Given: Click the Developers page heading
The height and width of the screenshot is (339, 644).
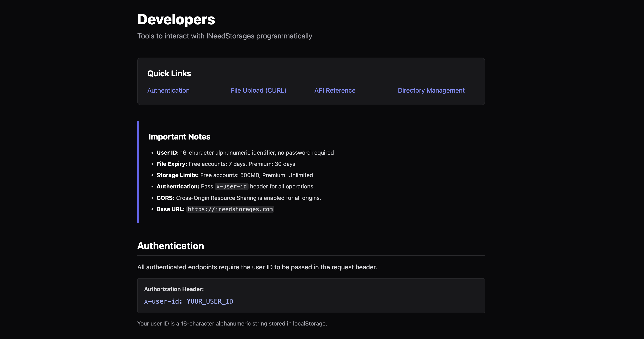Looking at the screenshot, I should [176, 19].
